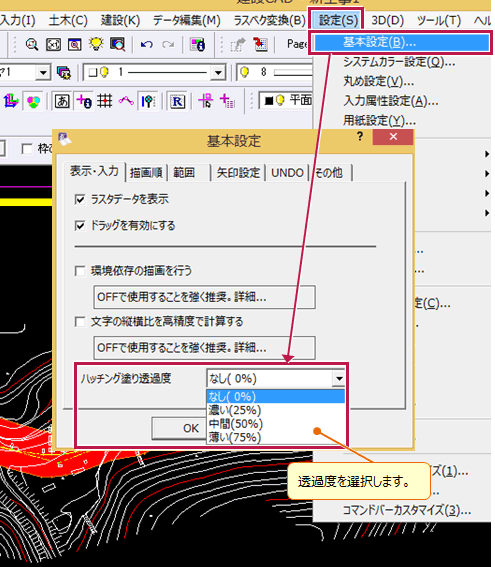
Task: Uncheck ラスタデータを表示 checkbox
Action: coord(80,199)
